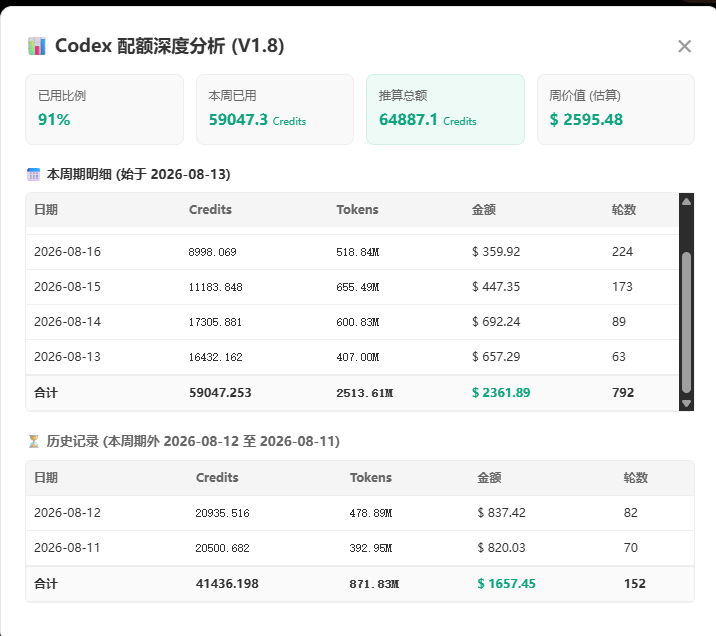
Task: Click the scrollbar up arrow in cycle table
Action: coord(686,201)
